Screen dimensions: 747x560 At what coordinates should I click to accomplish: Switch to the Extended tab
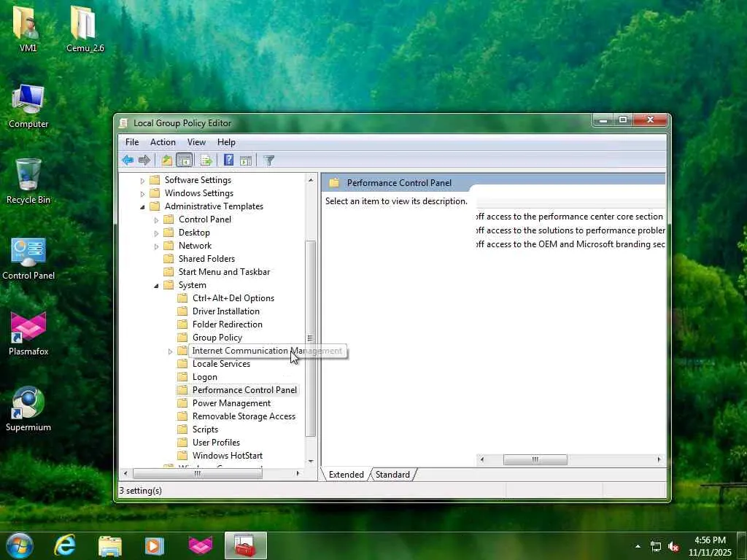[x=346, y=474]
